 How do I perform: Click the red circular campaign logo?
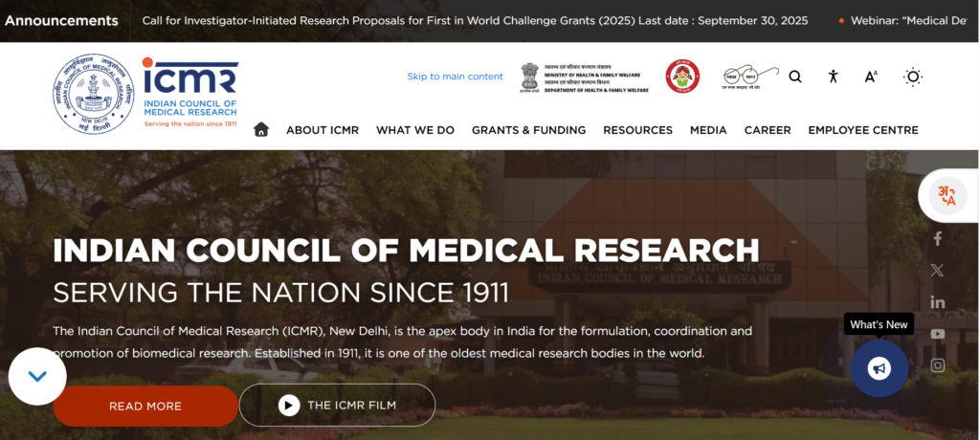(x=682, y=77)
